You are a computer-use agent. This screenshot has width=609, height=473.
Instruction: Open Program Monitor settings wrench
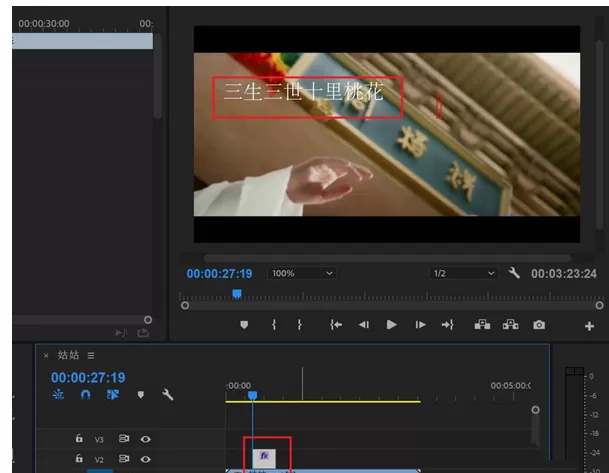point(514,273)
